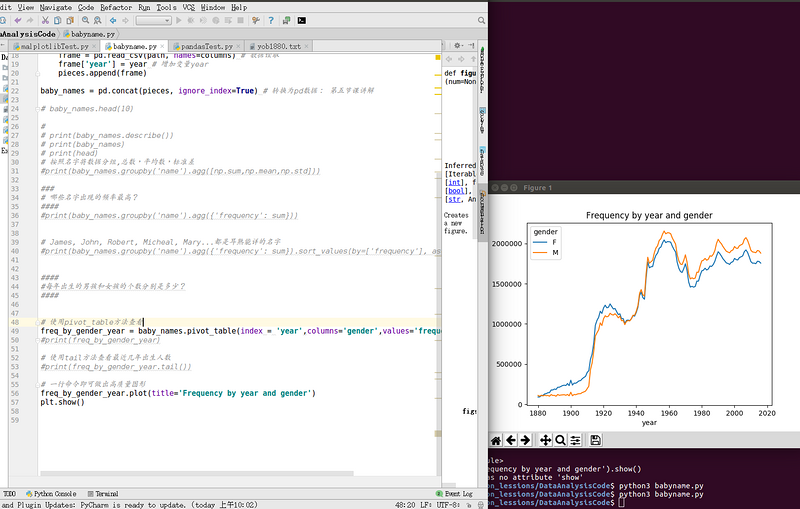Click the VCS update project icon
Viewport: 800px width, 509px height.
(x=286, y=20)
